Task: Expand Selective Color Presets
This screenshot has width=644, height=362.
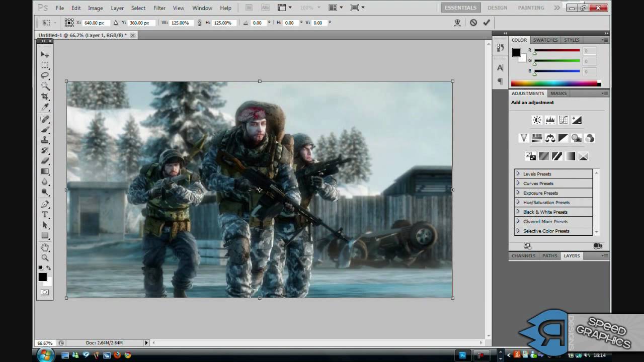Action: pos(518,231)
